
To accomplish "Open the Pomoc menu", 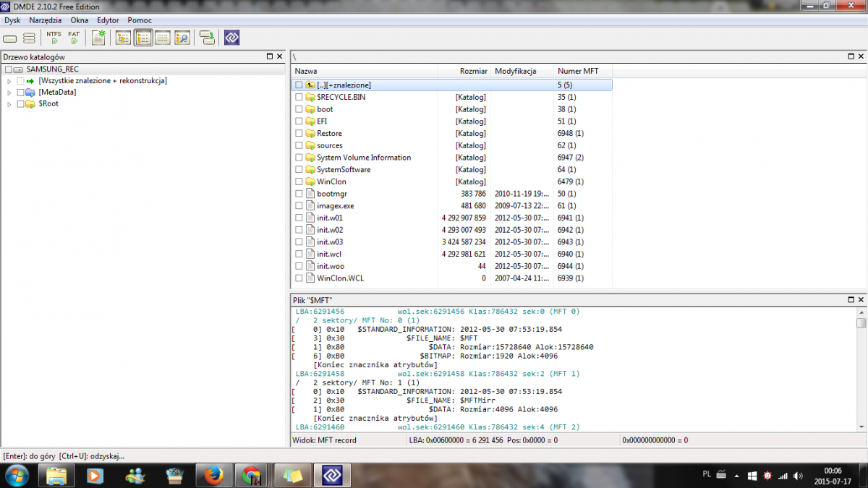I will click(140, 20).
